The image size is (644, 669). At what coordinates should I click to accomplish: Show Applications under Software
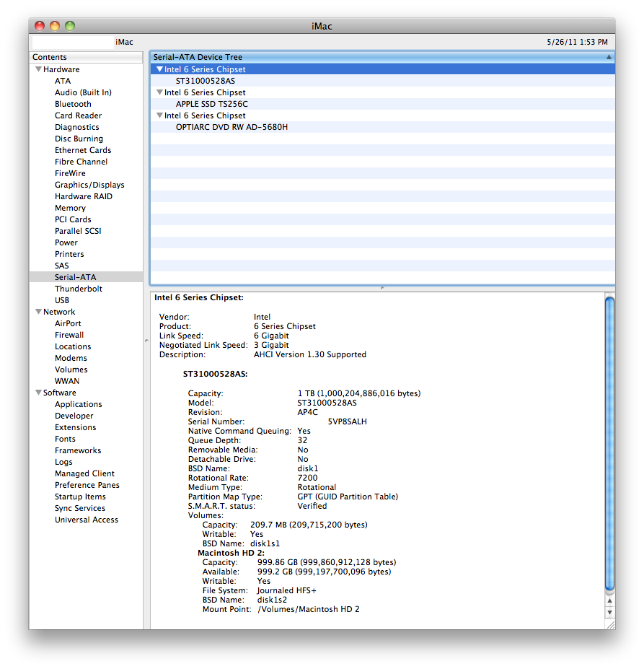click(x=79, y=403)
